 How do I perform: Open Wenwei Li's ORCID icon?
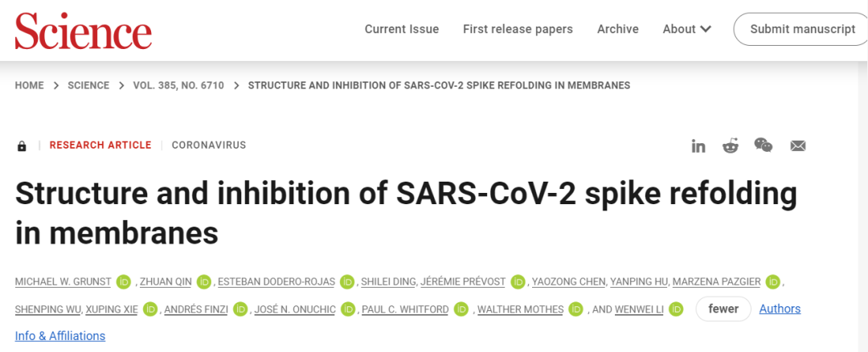click(677, 309)
